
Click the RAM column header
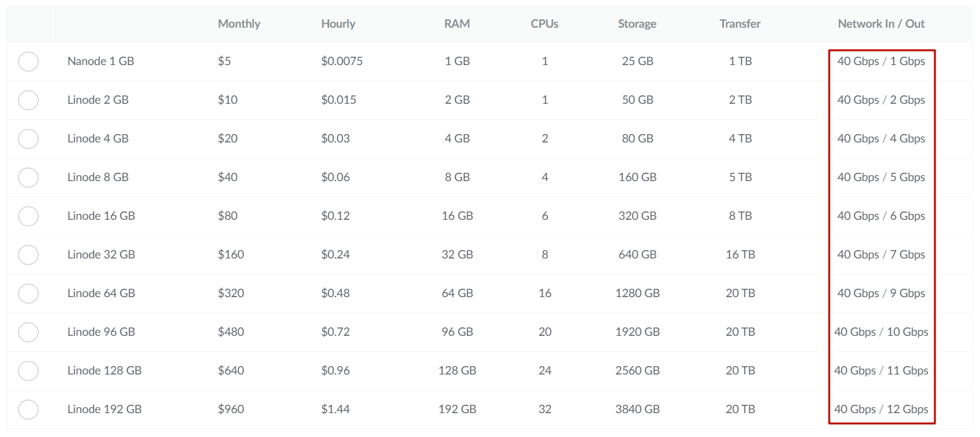[457, 24]
